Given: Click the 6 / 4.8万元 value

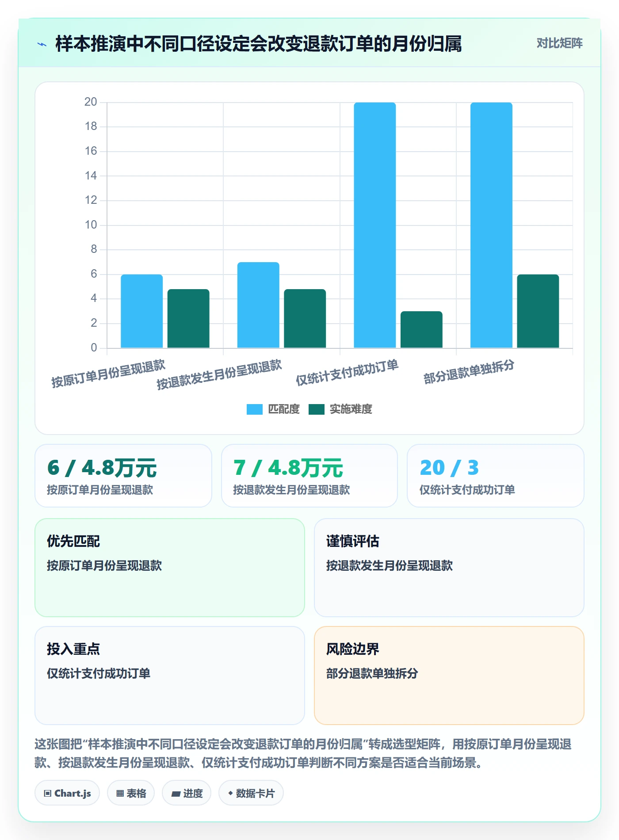Looking at the screenshot, I should (x=102, y=468).
